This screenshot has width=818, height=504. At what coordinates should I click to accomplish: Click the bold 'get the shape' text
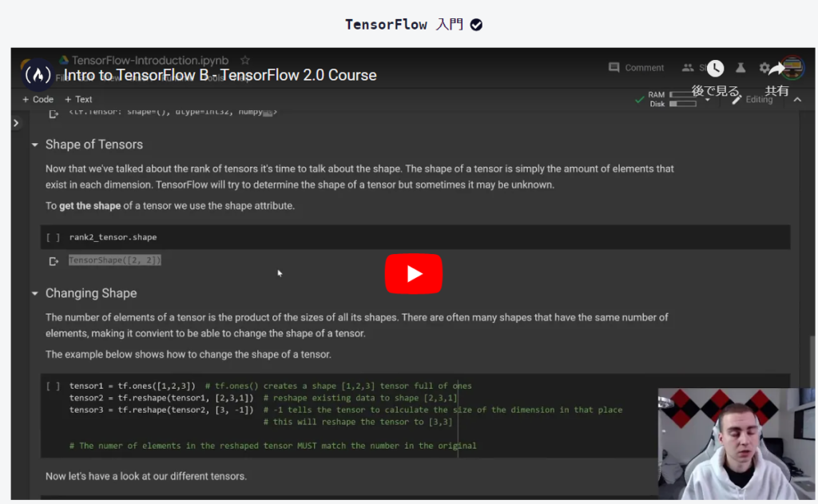(x=89, y=205)
